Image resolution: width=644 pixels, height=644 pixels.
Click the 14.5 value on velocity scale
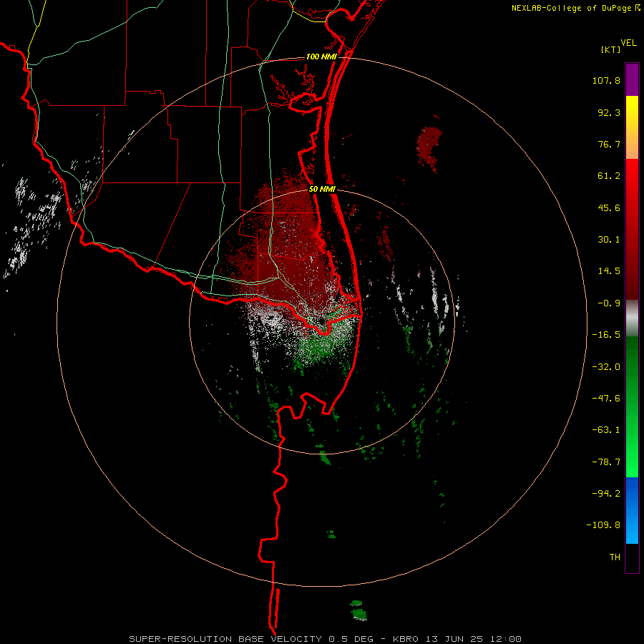click(609, 271)
